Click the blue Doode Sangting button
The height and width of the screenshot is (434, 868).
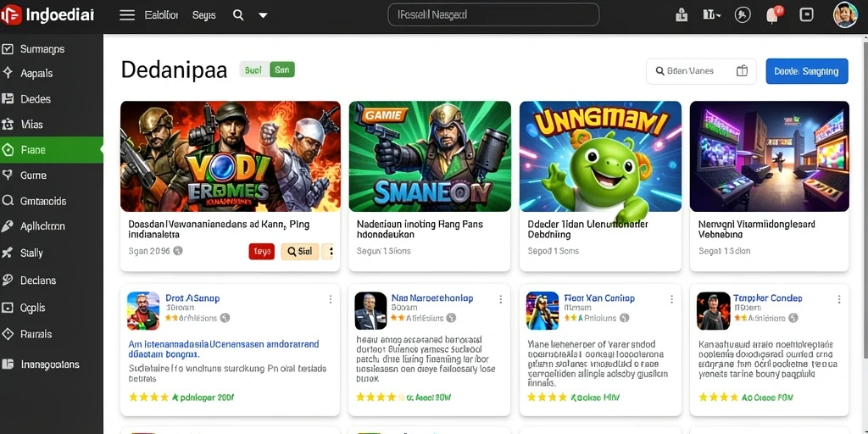(x=807, y=71)
